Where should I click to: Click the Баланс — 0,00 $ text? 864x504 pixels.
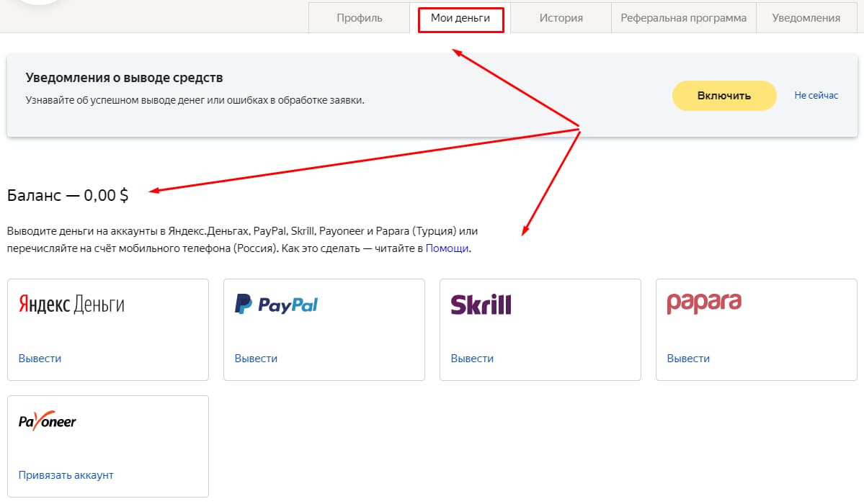68,194
